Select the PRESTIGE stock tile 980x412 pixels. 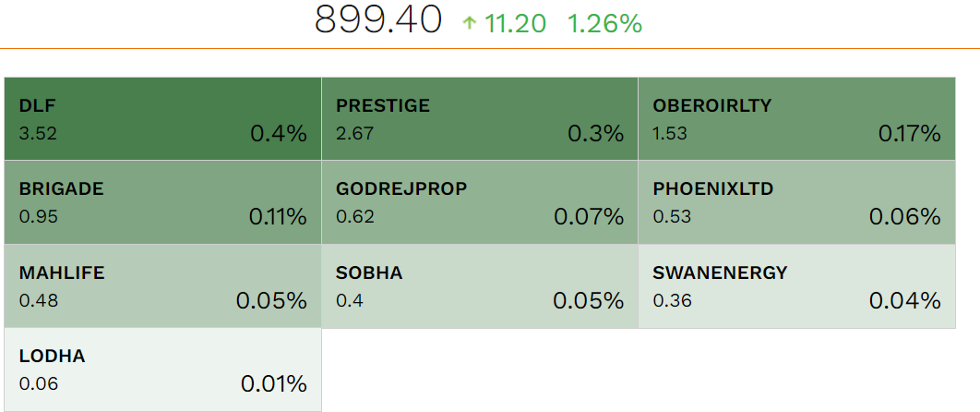pos(479,119)
